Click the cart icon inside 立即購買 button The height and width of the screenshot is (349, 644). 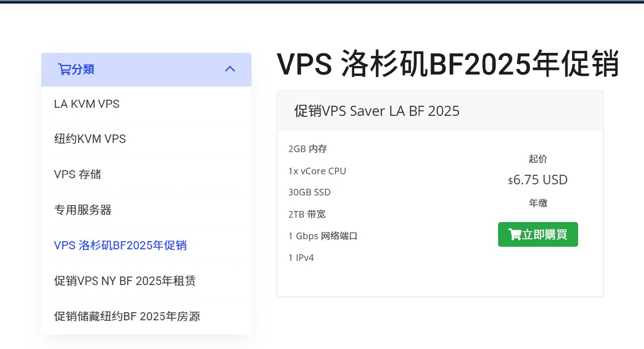[x=514, y=234]
